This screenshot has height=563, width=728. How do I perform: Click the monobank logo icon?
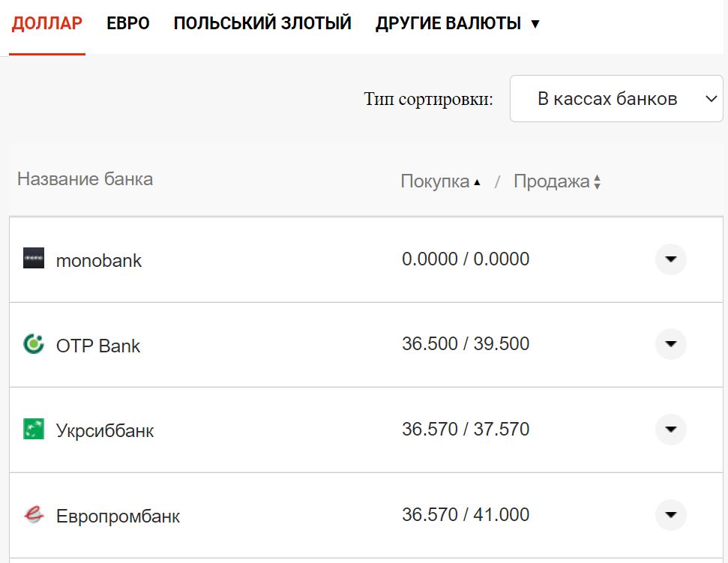point(35,259)
